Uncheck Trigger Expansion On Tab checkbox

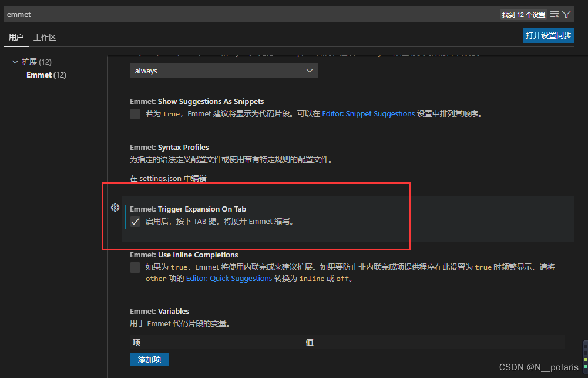135,222
